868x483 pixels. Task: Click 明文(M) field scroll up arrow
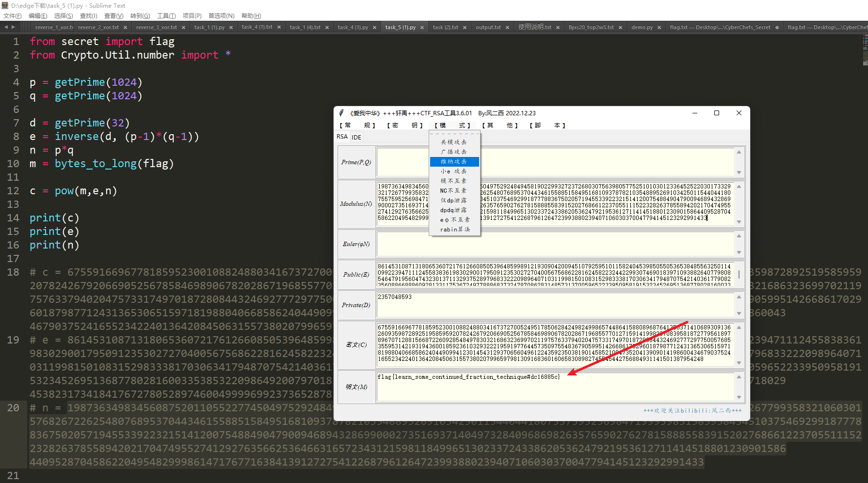(739, 376)
